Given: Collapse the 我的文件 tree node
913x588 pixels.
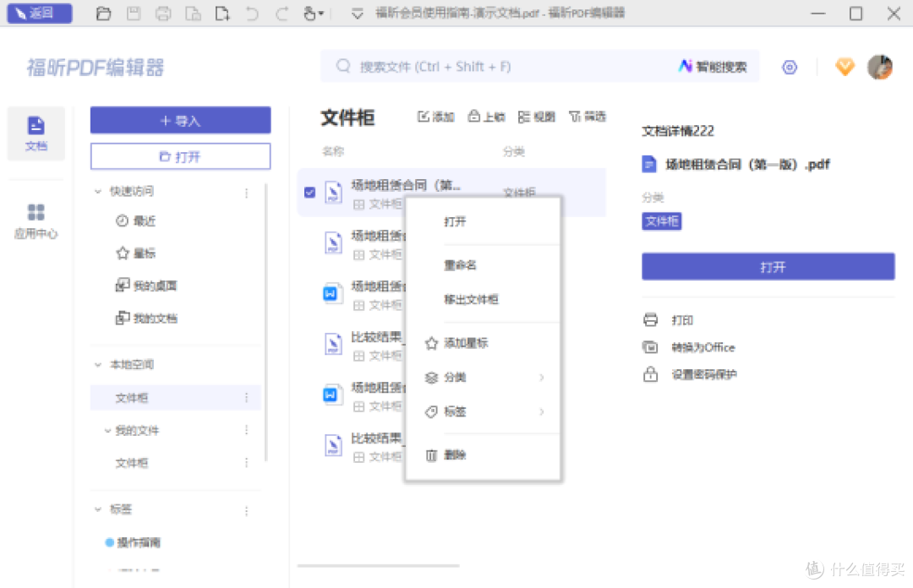Looking at the screenshot, I should coord(107,431).
